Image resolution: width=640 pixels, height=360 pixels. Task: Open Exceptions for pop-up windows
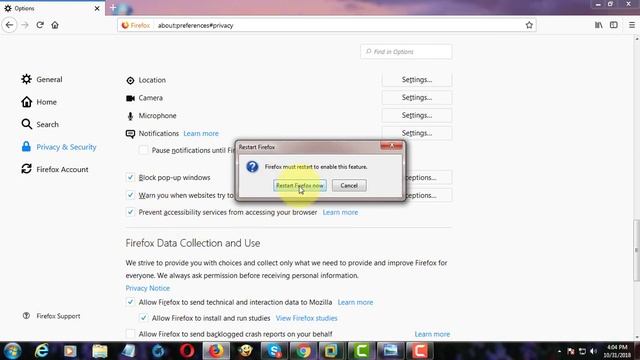tap(429, 178)
